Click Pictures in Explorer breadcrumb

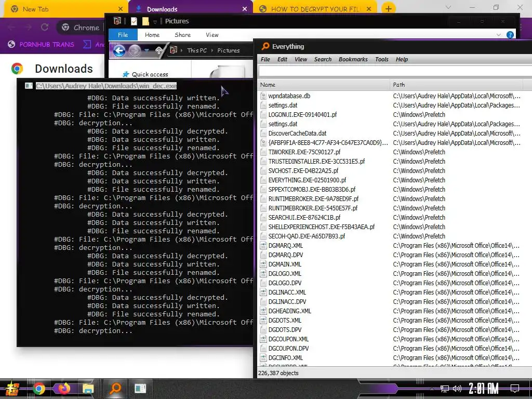[x=229, y=50]
